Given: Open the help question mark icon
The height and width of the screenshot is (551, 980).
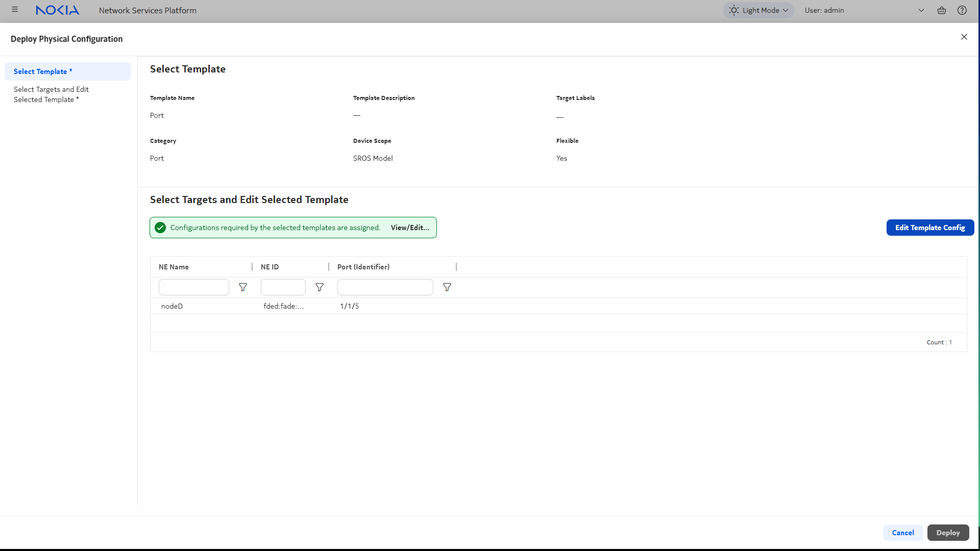Looking at the screenshot, I should (x=962, y=10).
